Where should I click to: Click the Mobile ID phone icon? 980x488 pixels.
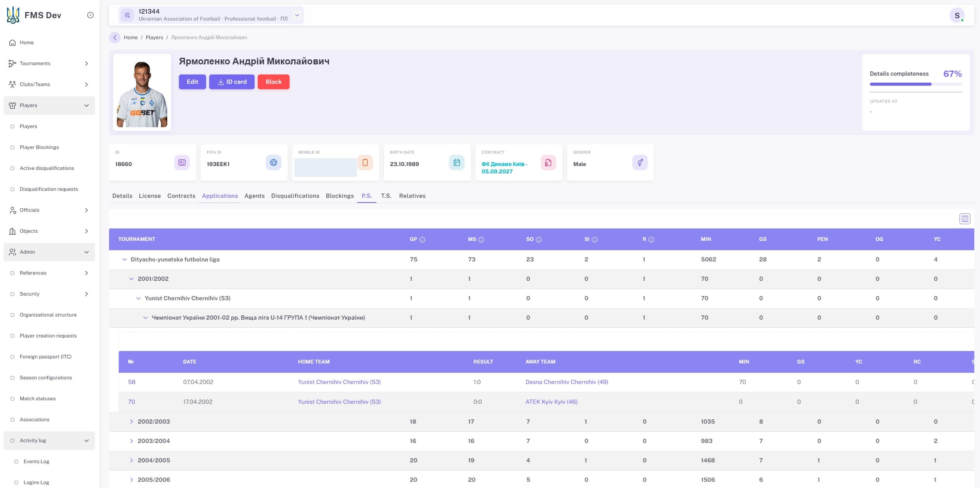pyautogui.click(x=365, y=163)
